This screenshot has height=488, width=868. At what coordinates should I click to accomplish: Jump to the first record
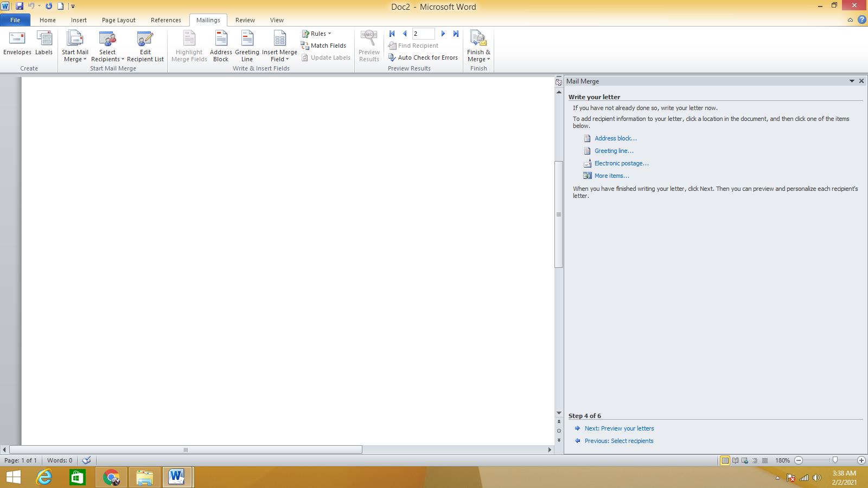click(392, 34)
